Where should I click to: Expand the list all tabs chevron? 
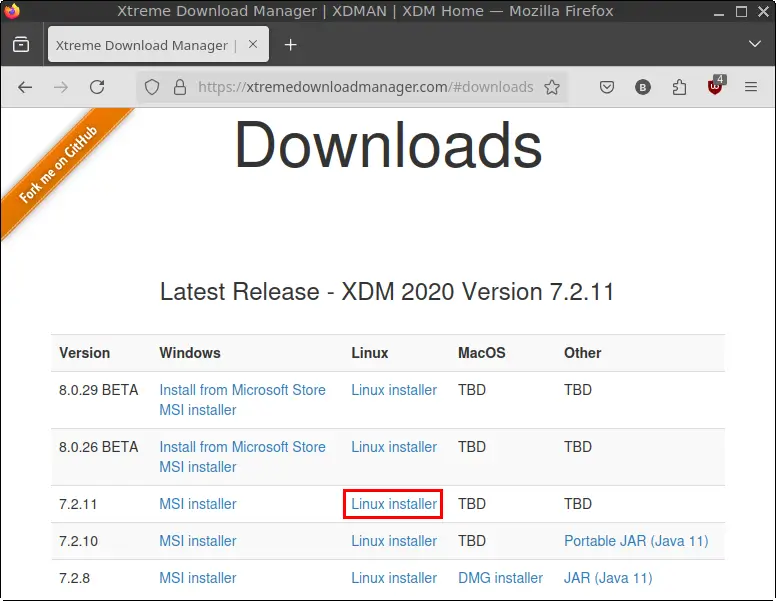click(x=754, y=44)
